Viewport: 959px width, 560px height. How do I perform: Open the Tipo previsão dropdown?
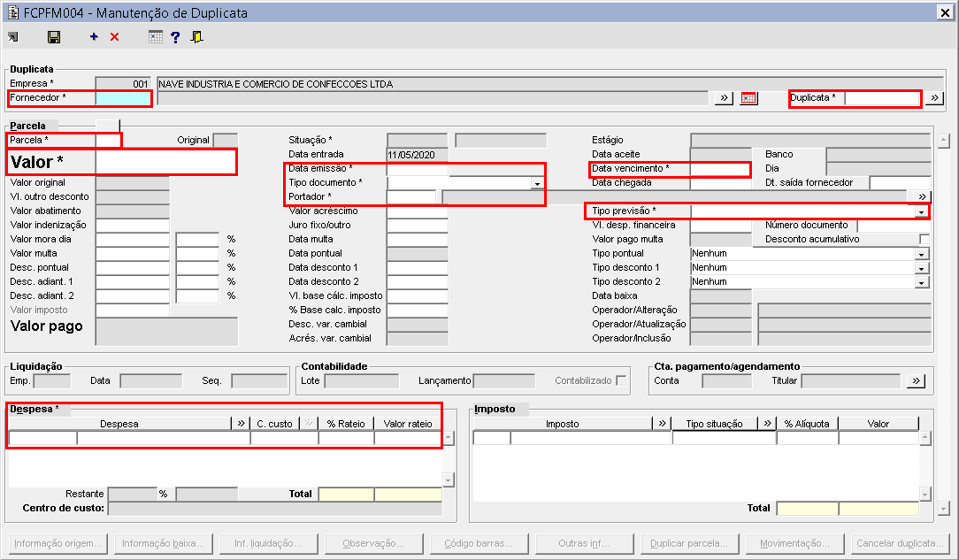click(x=921, y=211)
